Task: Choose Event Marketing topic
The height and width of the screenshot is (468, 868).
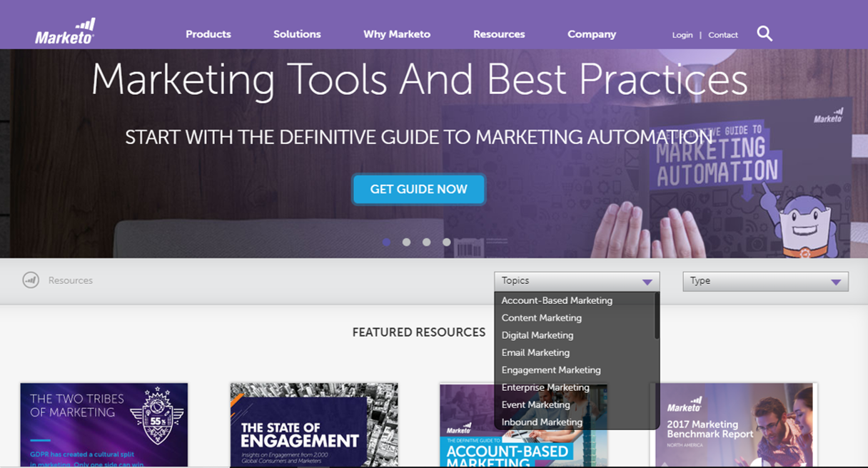Action: (x=535, y=405)
